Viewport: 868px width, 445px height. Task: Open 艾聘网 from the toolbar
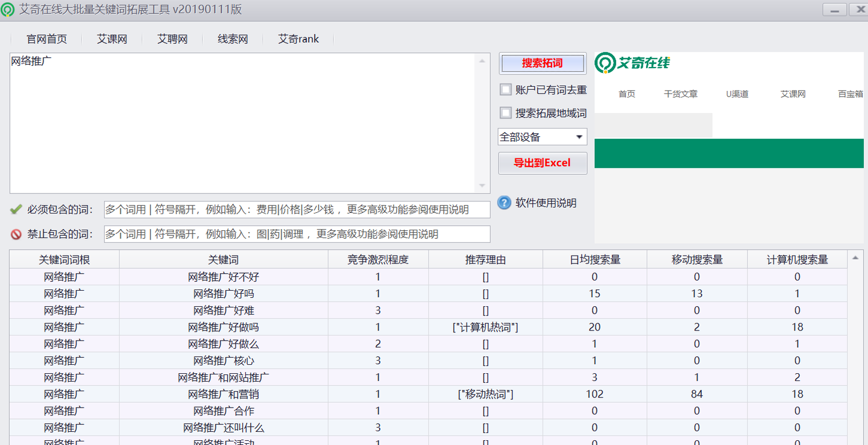click(x=172, y=39)
